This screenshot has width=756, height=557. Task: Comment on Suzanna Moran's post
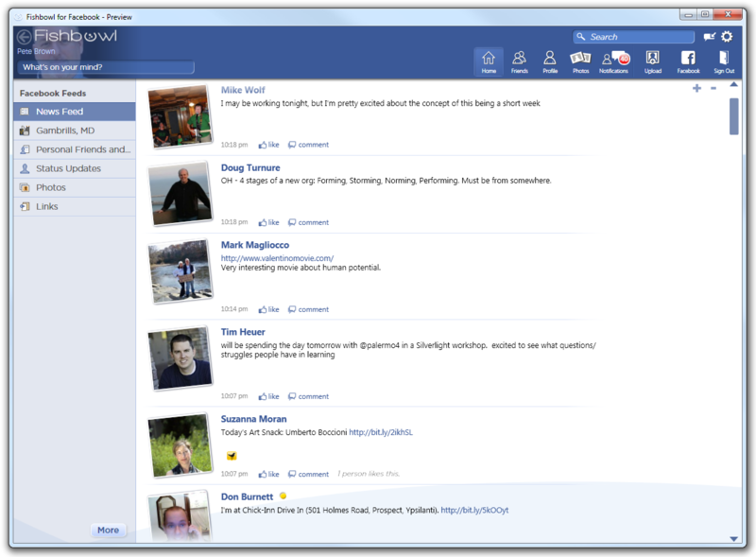308,474
